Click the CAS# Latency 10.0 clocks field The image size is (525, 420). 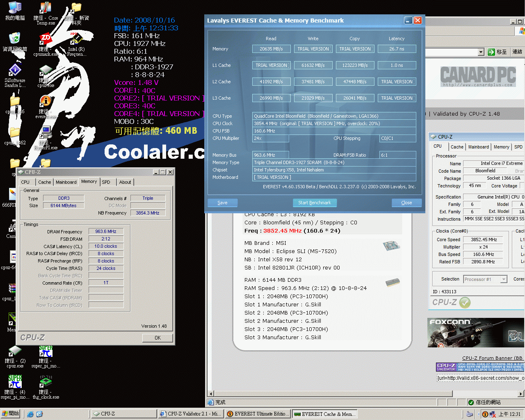click(106, 246)
